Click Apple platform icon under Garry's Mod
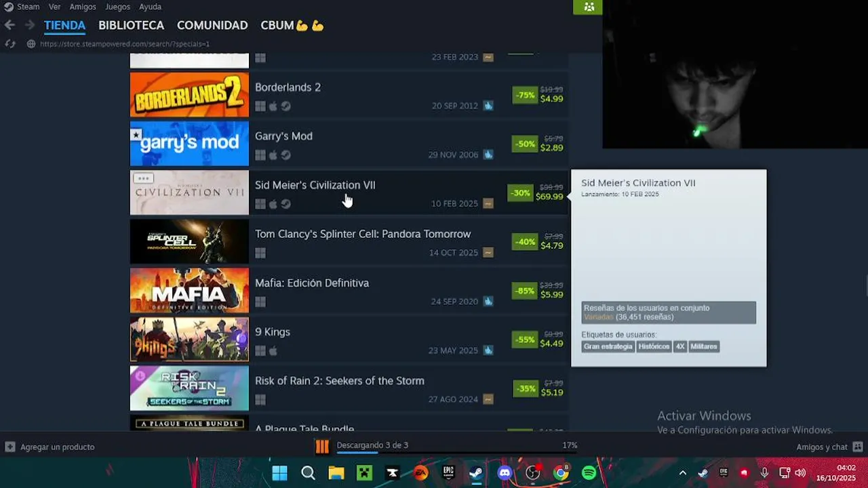Screen dimensions: 868x488 coord(273,155)
